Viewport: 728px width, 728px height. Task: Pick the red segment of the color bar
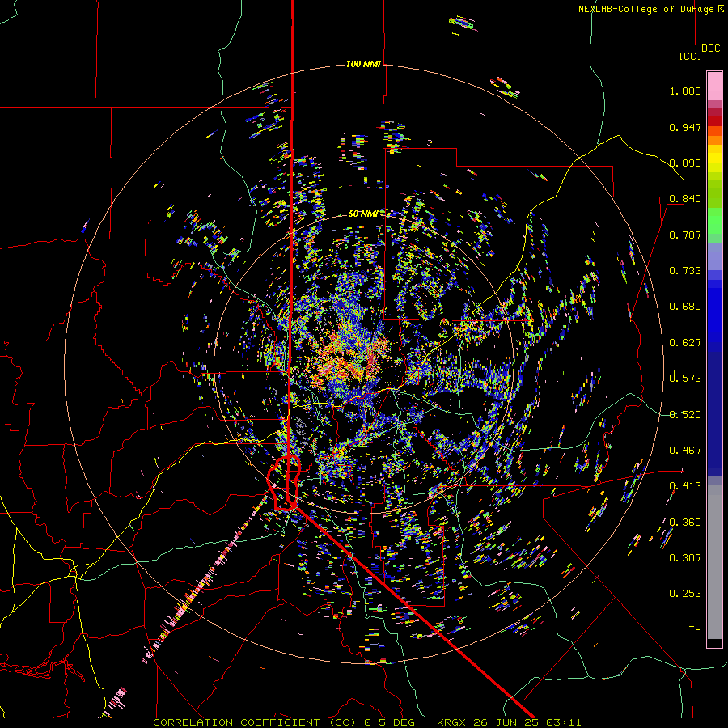[714, 121]
